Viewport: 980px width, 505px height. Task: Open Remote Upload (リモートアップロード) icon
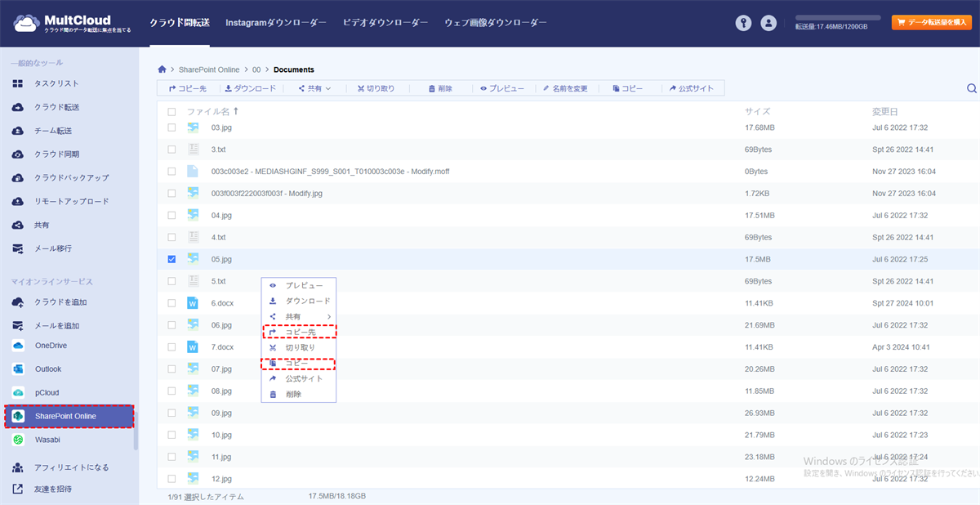pyautogui.click(x=17, y=201)
